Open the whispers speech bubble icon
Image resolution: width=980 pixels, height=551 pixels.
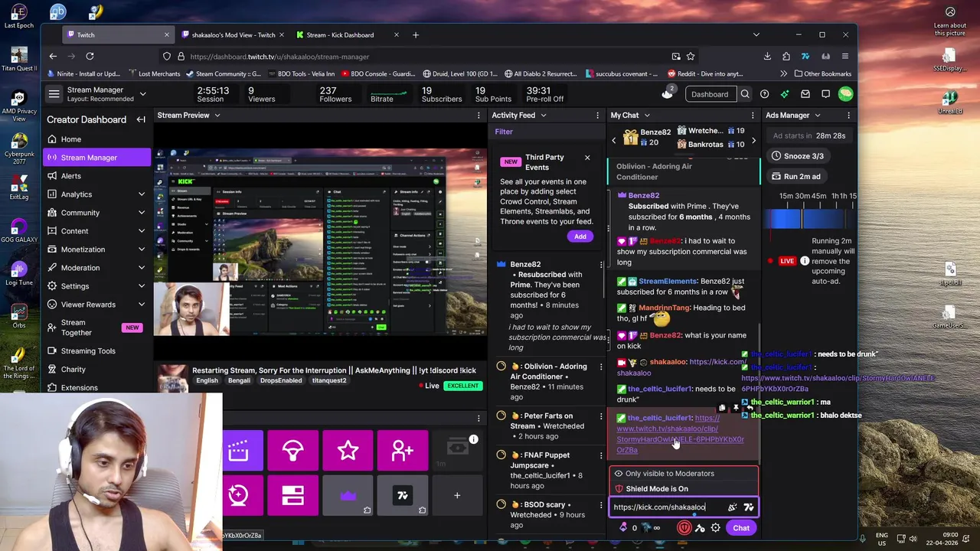(x=825, y=94)
